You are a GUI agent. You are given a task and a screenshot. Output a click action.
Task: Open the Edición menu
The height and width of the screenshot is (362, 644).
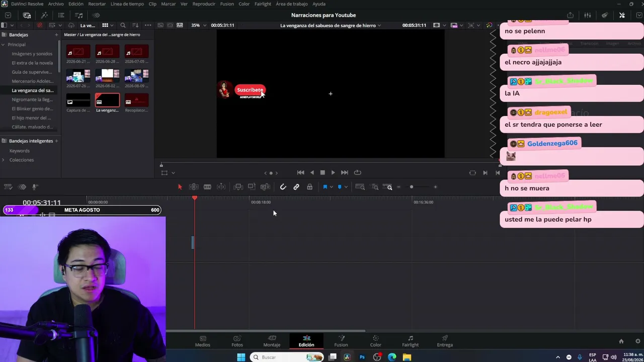tap(76, 4)
